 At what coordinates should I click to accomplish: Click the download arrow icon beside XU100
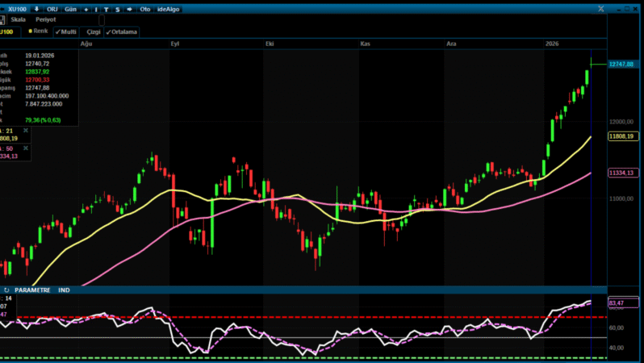[36, 9]
